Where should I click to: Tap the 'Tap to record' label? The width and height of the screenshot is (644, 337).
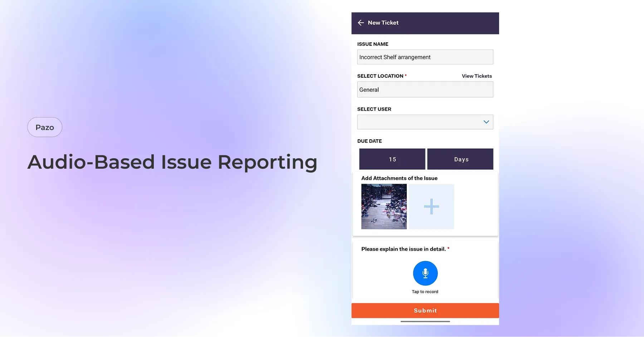pyautogui.click(x=425, y=291)
